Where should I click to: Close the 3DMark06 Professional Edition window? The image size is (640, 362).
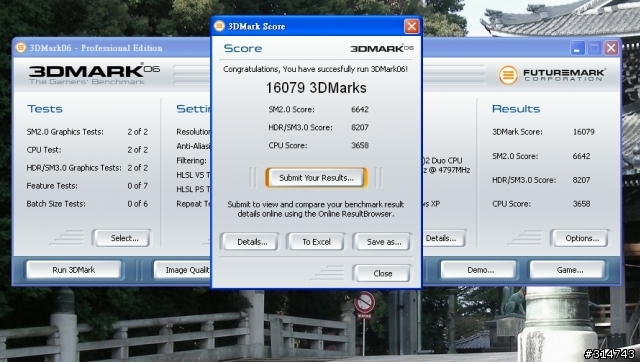611,48
